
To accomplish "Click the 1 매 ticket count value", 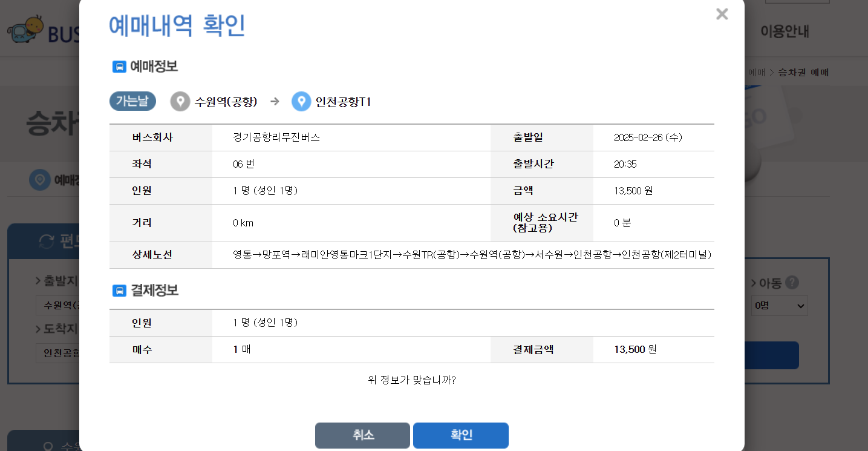I will tap(242, 349).
